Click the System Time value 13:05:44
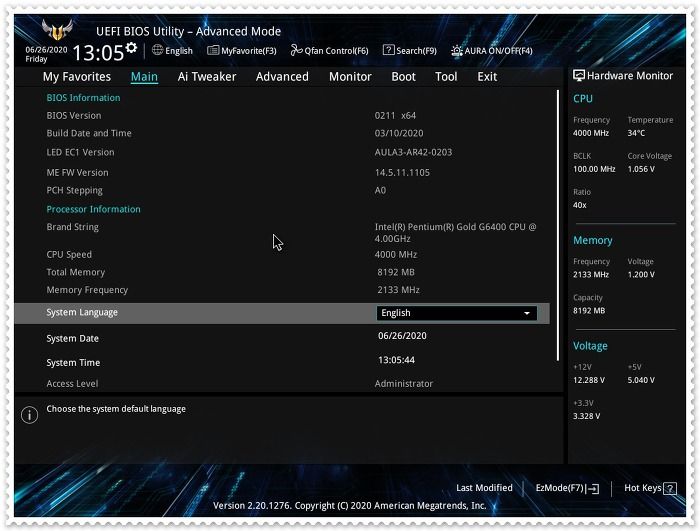The image size is (700, 531). tap(396, 360)
